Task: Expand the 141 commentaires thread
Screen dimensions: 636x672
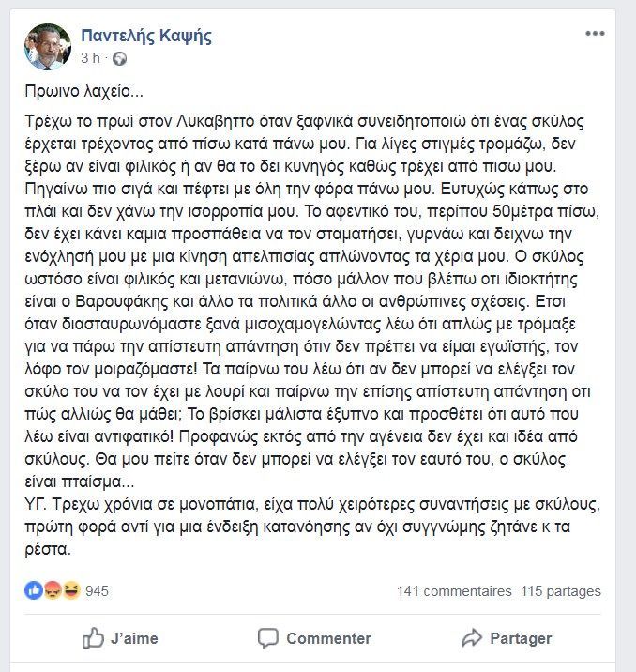Action: pos(454,591)
